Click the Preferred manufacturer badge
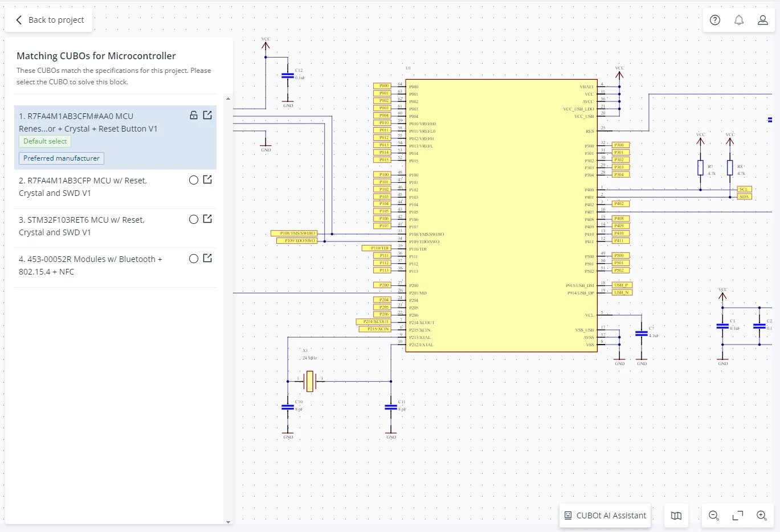Viewport: 780px width, 532px height. point(62,158)
